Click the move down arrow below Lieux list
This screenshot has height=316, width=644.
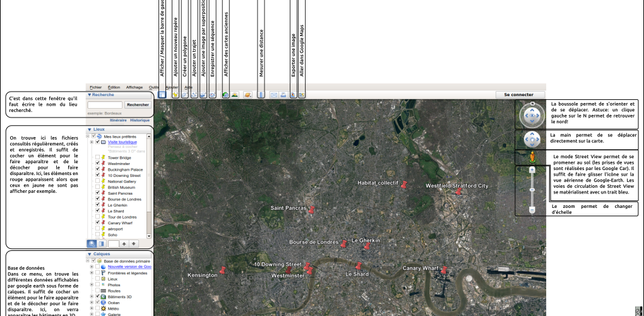tap(133, 244)
